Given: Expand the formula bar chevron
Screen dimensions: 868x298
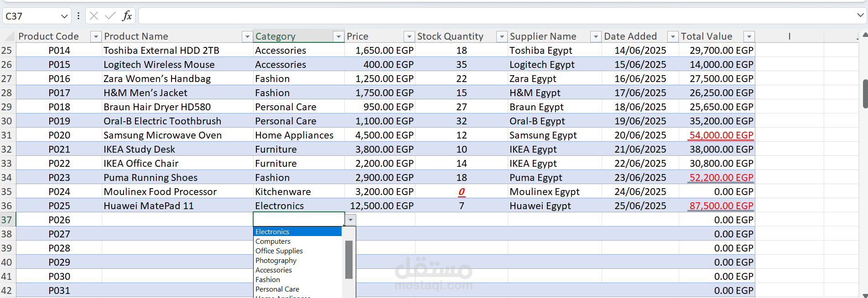Looking at the screenshot, I should (x=860, y=15).
